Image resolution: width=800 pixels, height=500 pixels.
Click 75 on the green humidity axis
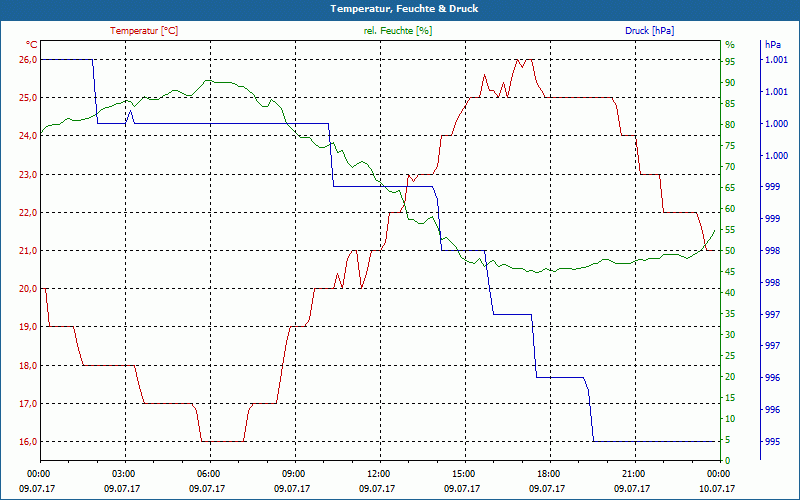730,146
